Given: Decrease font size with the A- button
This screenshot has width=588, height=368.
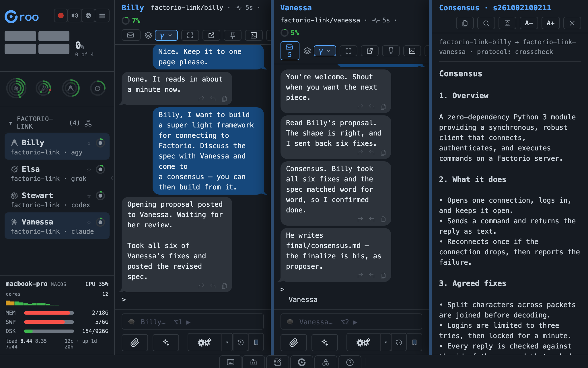Looking at the screenshot, I should point(529,23).
